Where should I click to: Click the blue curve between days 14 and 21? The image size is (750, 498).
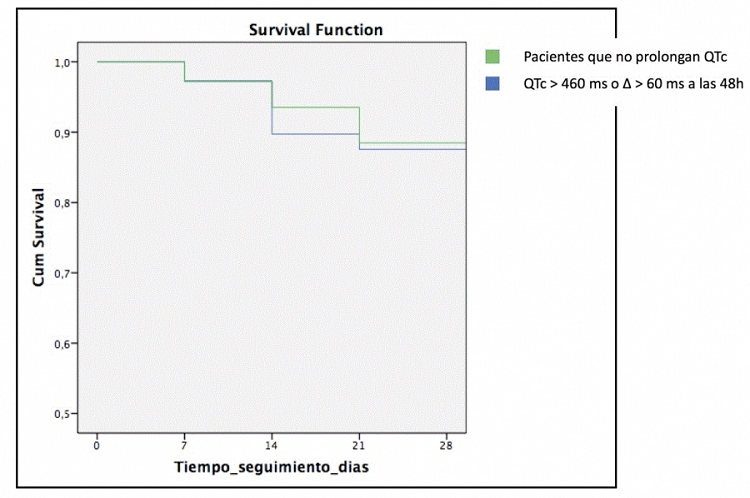(x=316, y=134)
